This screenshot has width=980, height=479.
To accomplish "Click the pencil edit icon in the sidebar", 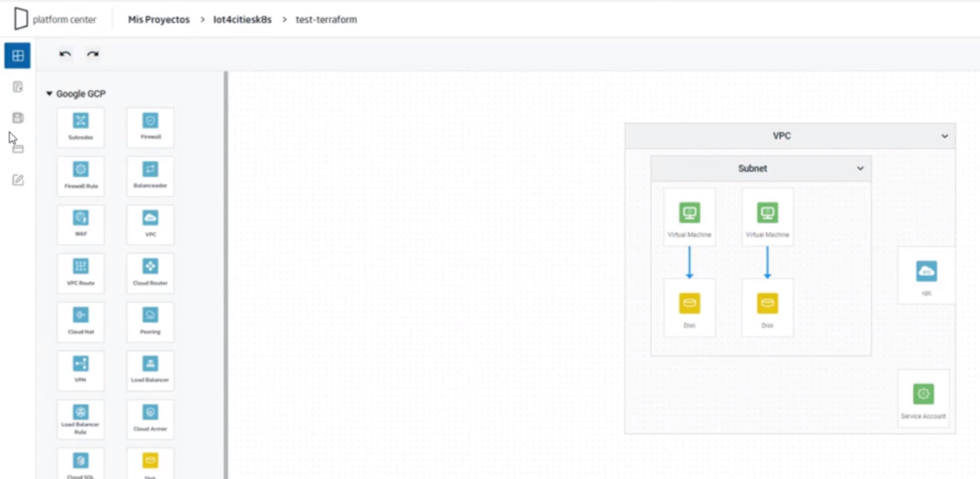I will (x=18, y=180).
